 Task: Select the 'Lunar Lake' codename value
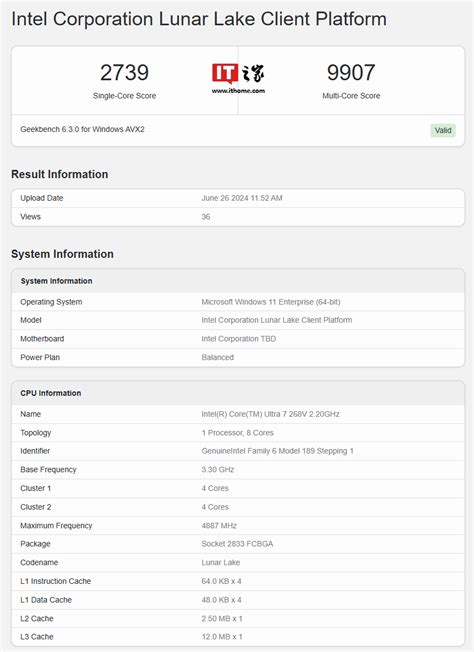tap(221, 563)
